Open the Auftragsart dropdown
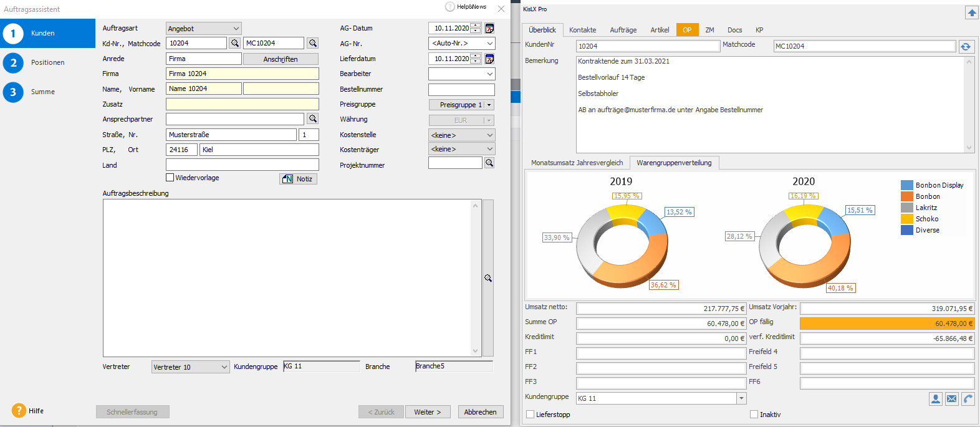The width and height of the screenshot is (980, 427). tap(236, 29)
